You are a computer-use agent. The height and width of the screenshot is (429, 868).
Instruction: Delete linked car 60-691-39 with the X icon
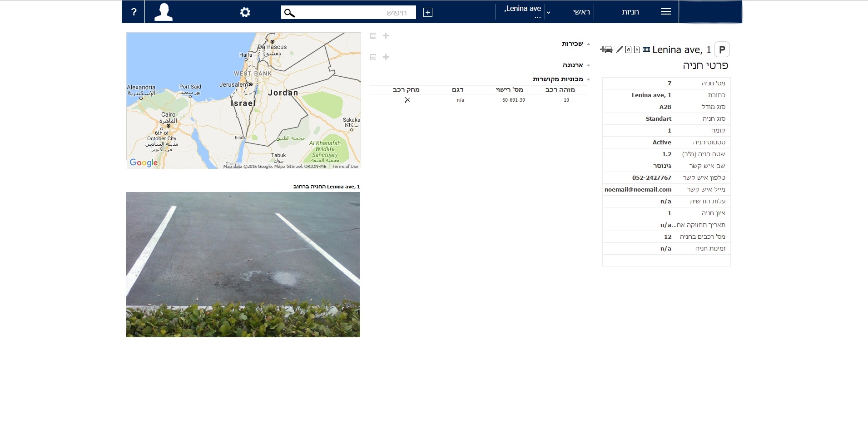click(407, 100)
